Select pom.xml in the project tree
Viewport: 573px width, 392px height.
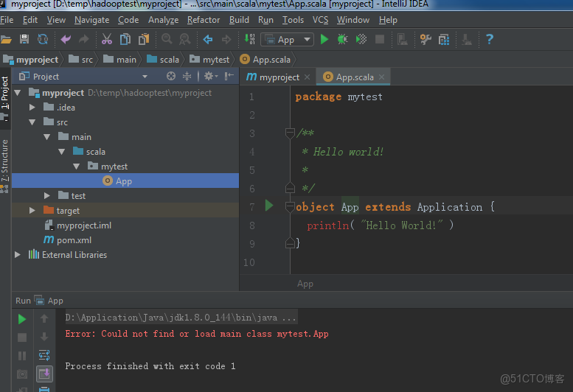pyautogui.click(x=74, y=240)
